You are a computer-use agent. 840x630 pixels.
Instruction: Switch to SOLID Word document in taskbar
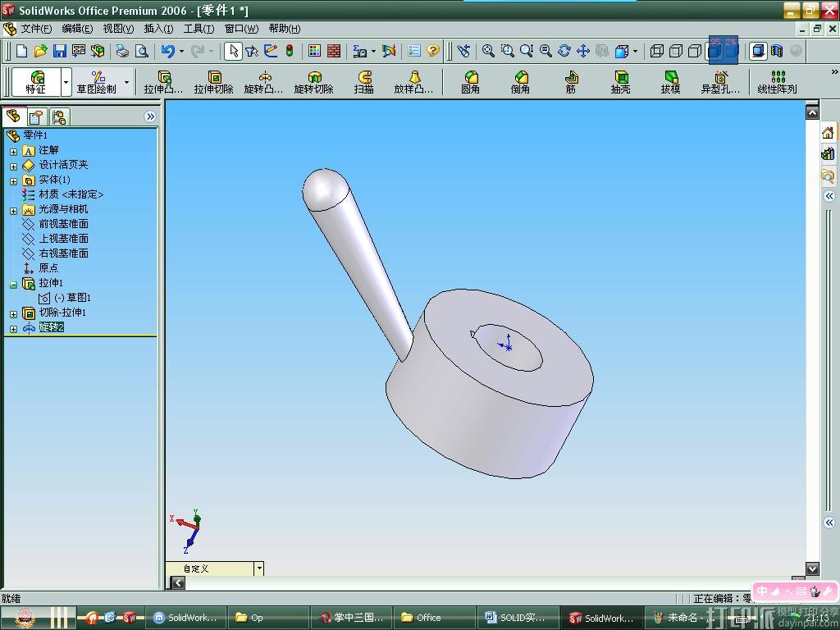click(x=516, y=618)
